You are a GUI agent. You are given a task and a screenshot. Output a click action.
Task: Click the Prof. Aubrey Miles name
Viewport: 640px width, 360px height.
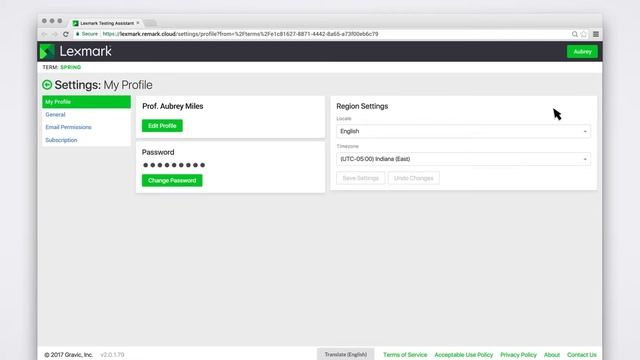[173, 106]
